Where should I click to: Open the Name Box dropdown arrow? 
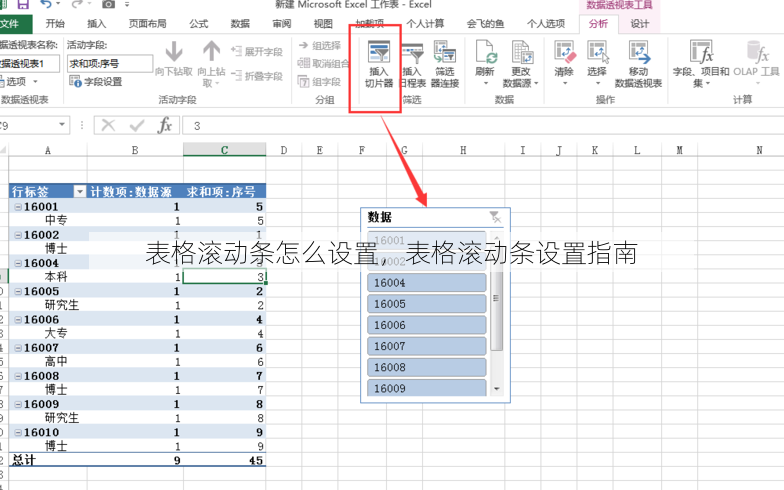[x=62, y=124]
